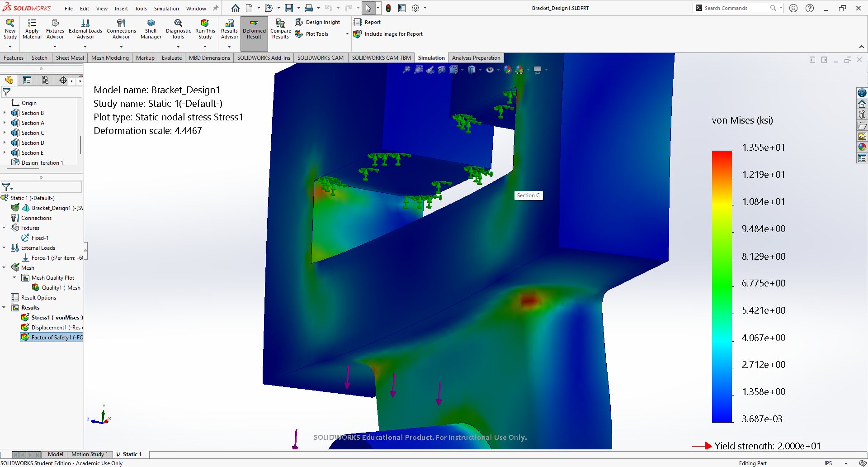Open Display Style dropdown arrow
This screenshot has width=868, height=467.
[480, 70]
